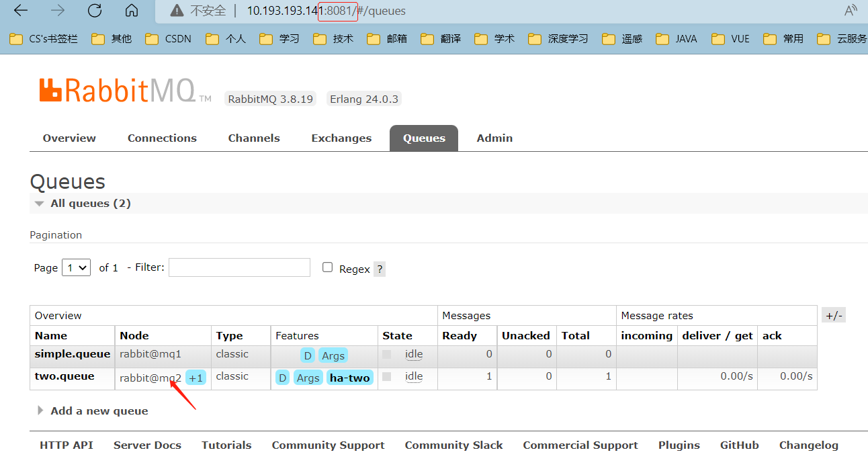Screen dimensions: 868x473
Task: Click the ha-two policy badge
Action: point(350,378)
